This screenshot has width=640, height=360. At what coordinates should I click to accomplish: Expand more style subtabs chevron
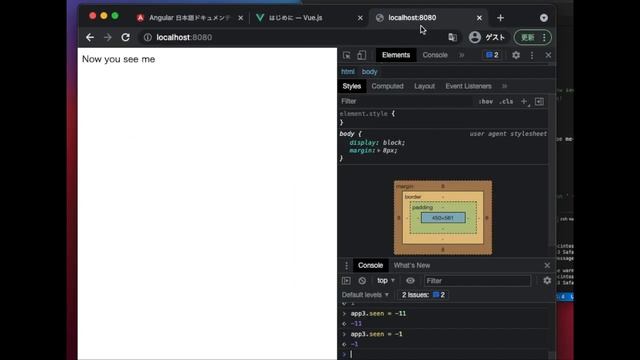[x=505, y=86]
